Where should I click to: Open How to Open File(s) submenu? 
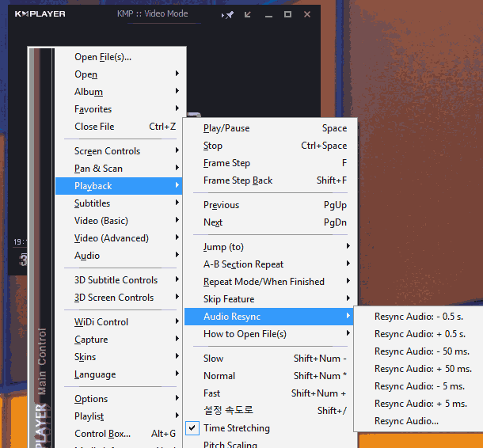click(270, 333)
